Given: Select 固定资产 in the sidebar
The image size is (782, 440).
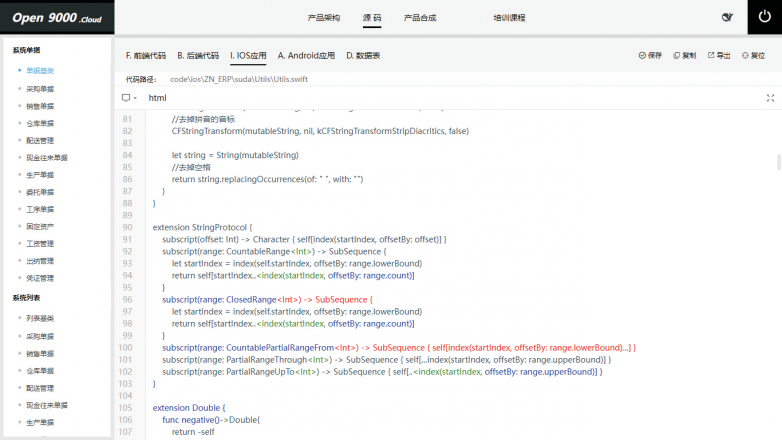Looking at the screenshot, I should [40, 226].
